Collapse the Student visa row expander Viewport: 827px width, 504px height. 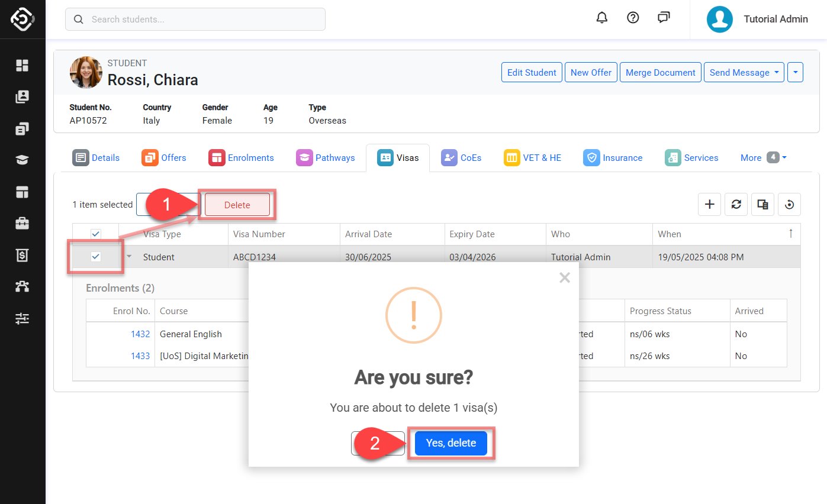(130, 257)
